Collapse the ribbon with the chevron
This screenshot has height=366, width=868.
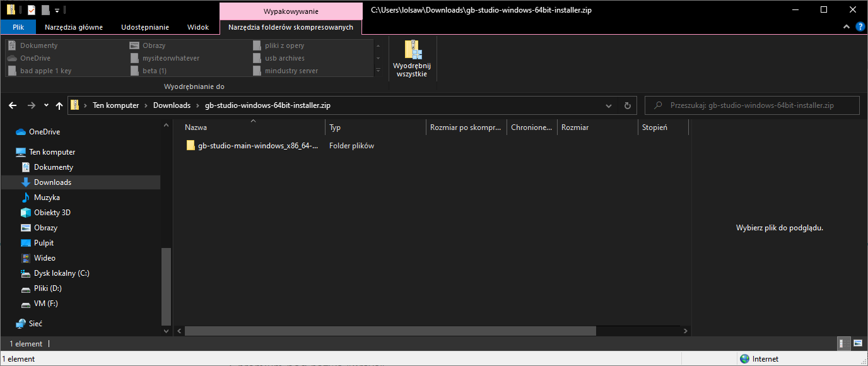(847, 27)
